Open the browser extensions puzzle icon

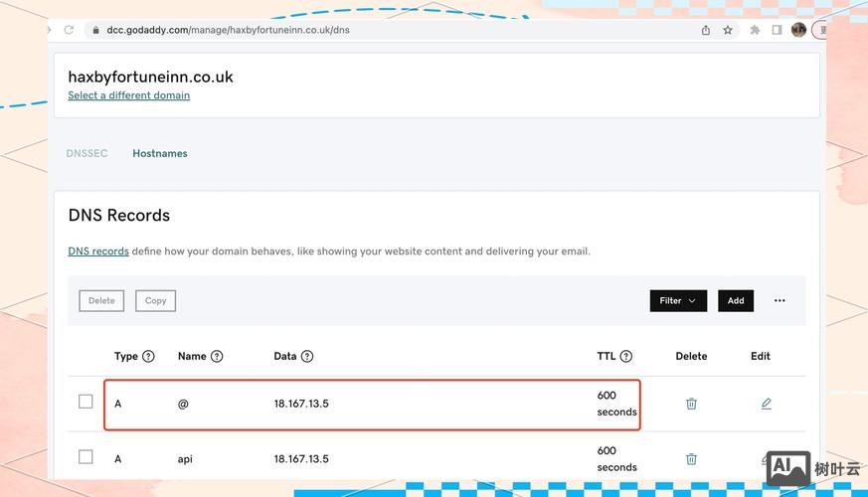(755, 30)
